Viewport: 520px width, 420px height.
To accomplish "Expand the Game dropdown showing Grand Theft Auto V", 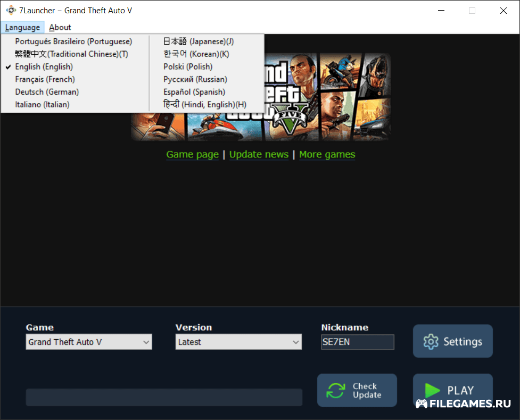I will coord(89,342).
